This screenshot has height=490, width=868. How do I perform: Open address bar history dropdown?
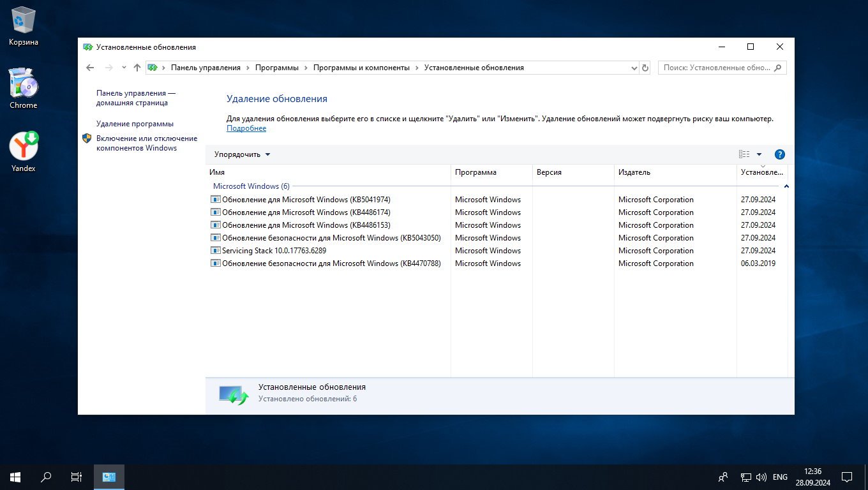click(x=634, y=68)
